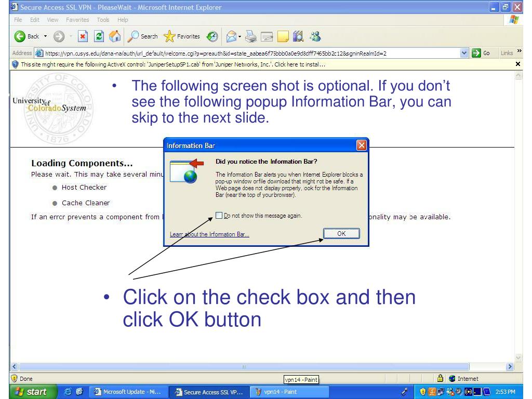Open the Mail icon dropdown arrow
Image resolution: width=532 pixels, height=399 pixels.
coord(240,36)
